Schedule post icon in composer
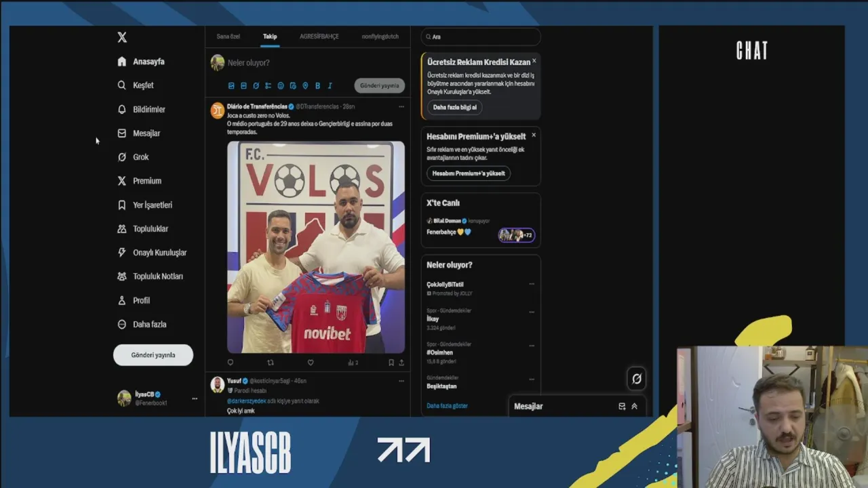Image resolution: width=868 pixels, height=488 pixels. tap(293, 86)
